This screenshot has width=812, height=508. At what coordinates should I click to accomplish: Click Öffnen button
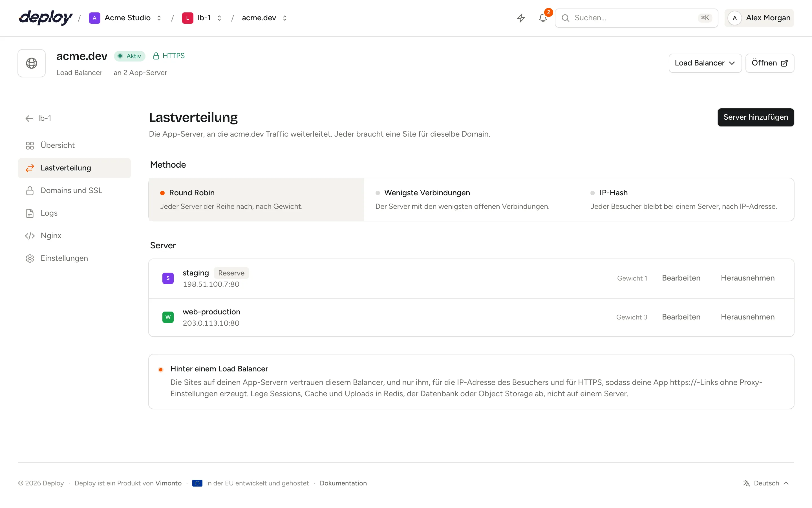[770, 63]
